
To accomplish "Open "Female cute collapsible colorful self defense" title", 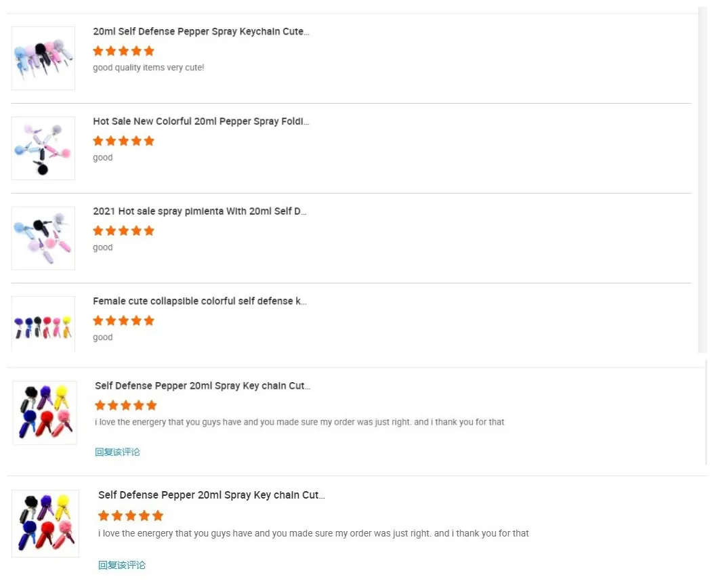I will pos(199,301).
